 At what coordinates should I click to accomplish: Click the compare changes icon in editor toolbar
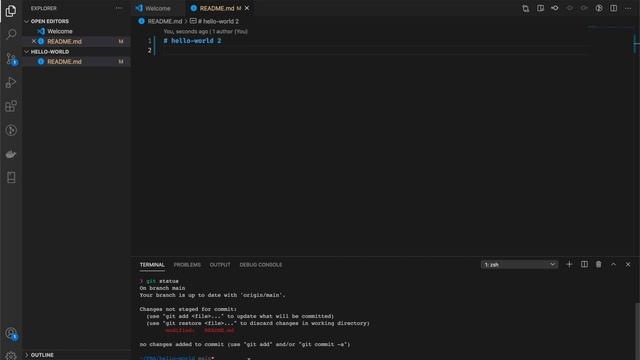coord(525,9)
